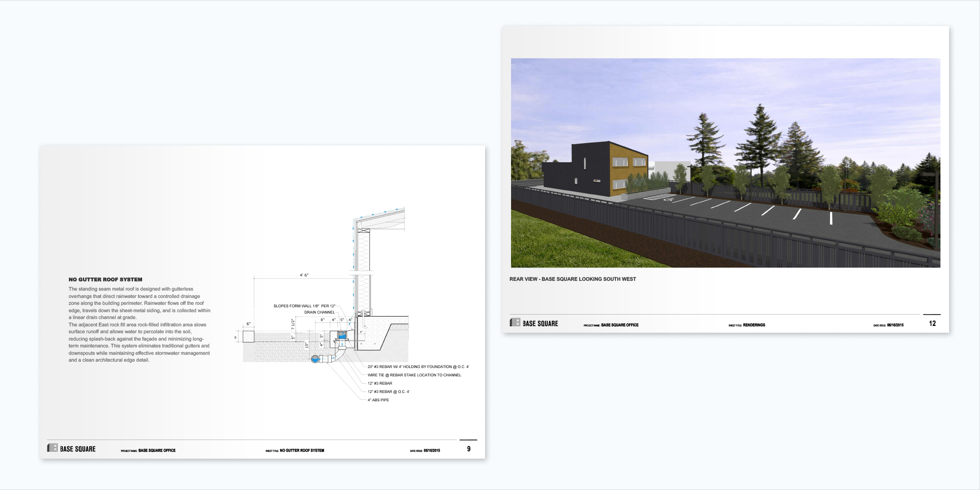The width and height of the screenshot is (980, 490).
Task: Click the Base Square logo on page 12
Action: (x=534, y=323)
